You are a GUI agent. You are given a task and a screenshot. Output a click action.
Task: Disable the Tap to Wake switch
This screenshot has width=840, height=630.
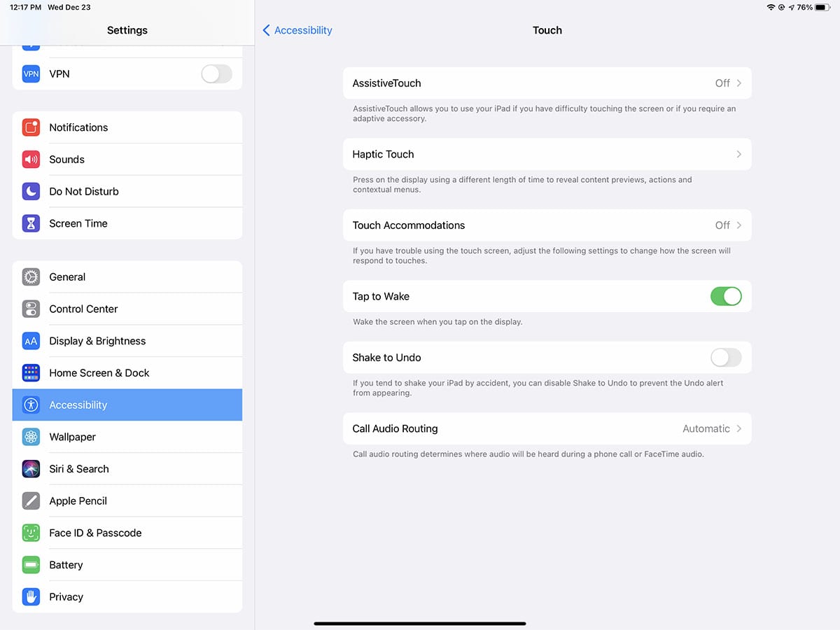coord(726,296)
